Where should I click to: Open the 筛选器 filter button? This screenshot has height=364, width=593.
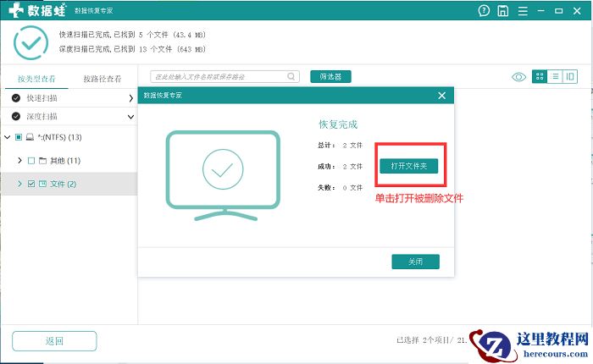(x=330, y=76)
